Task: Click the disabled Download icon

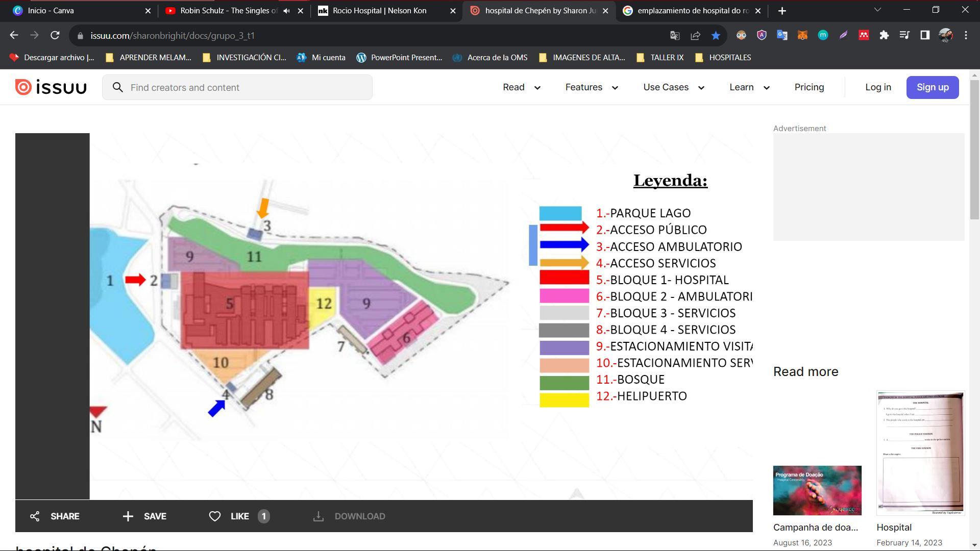Action: [318, 516]
